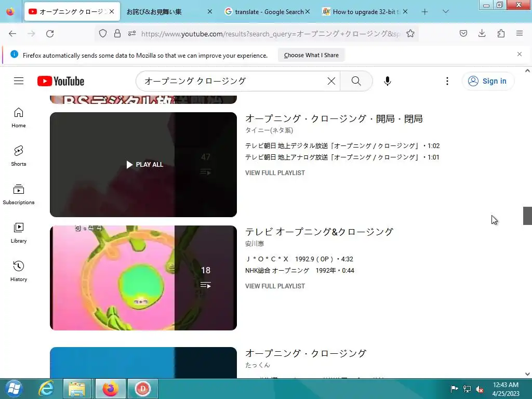
Task: Click the scrollbar up arrow
Action: coord(527,71)
